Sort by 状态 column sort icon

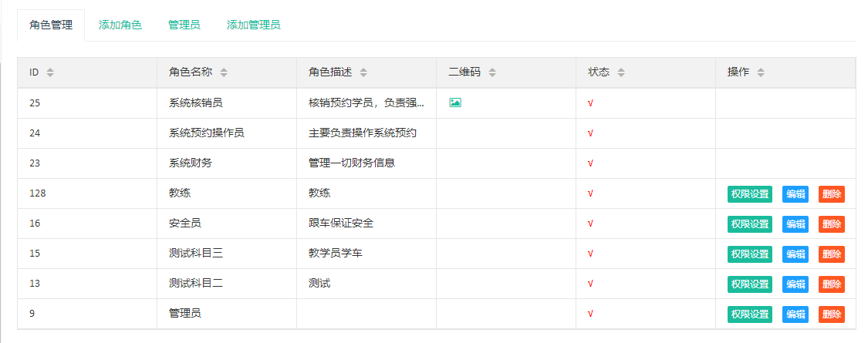tap(620, 72)
